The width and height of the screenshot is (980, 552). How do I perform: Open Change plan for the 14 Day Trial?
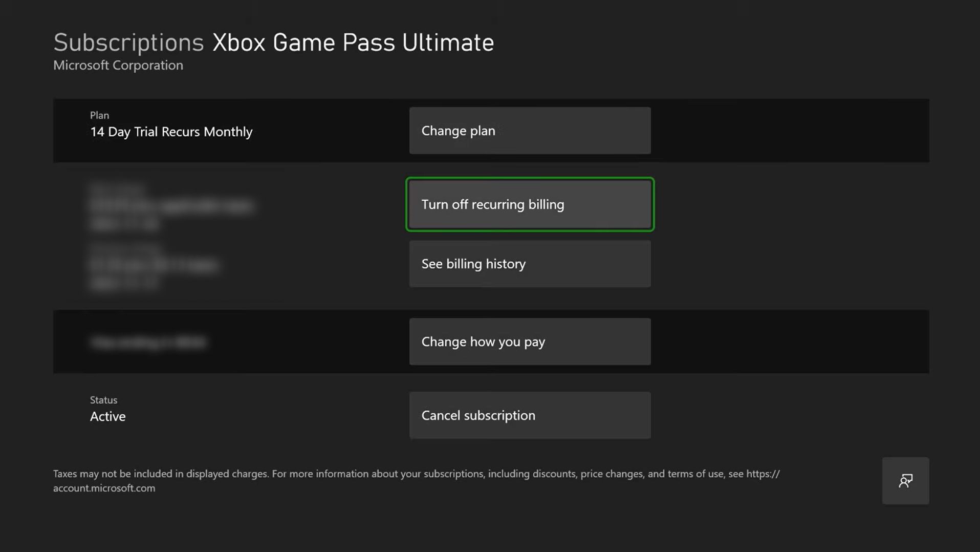529,131
